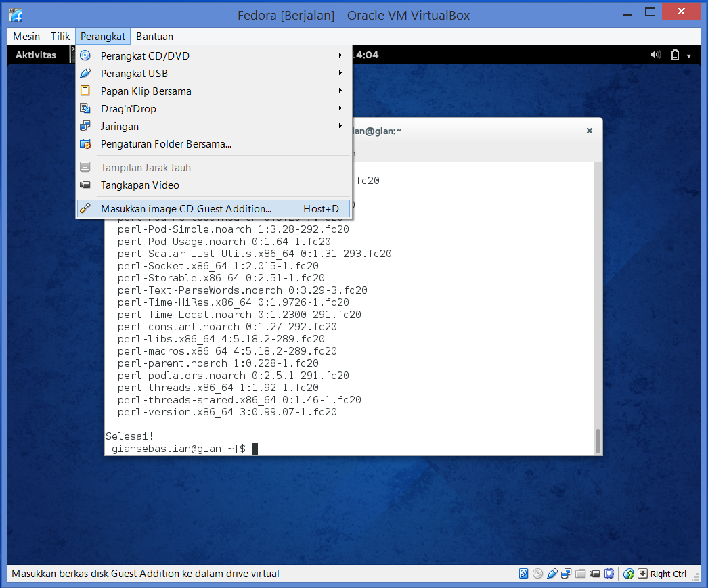
Task: Click the Host+D shortcut text
Action: 321,209
